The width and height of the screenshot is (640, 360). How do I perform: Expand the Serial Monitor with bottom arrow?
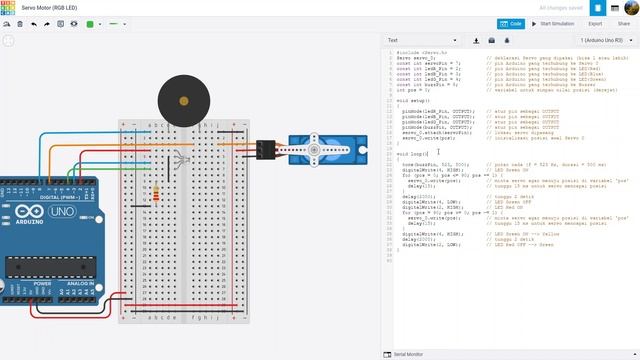635,354
